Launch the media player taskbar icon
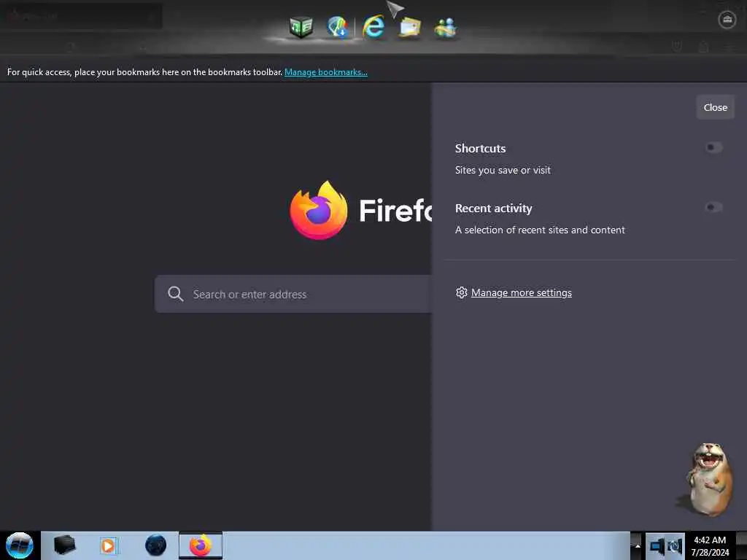 pyautogui.click(x=108, y=545)
